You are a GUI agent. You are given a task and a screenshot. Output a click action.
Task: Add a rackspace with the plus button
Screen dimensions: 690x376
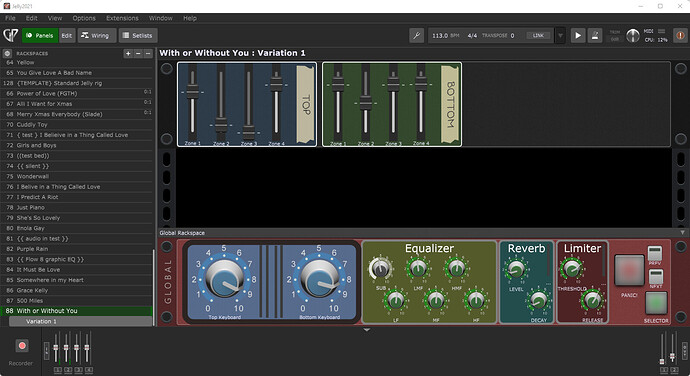pyautogui.click(x=128, y=53)
